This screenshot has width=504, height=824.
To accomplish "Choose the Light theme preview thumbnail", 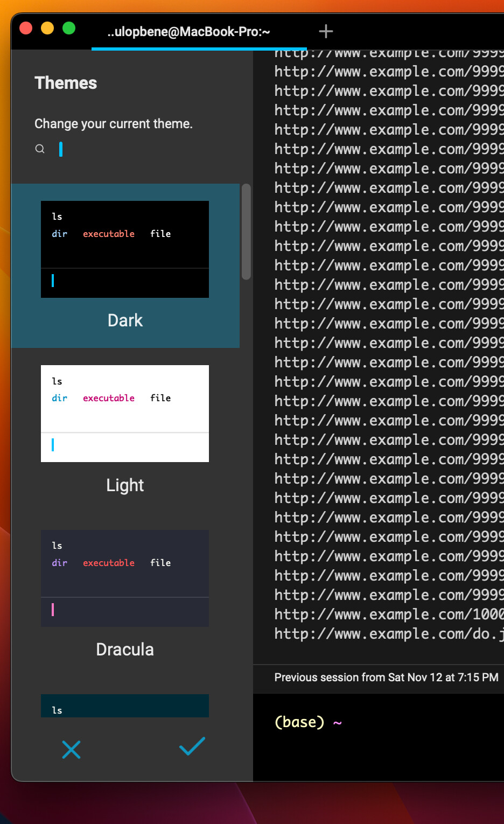I will pos(125,413).
